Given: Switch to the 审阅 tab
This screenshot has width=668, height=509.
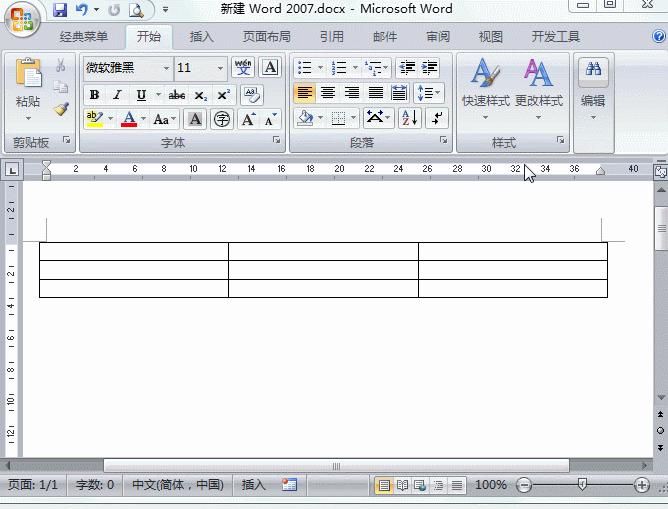Looking at the screenshot, I should (x=438, y=37).
